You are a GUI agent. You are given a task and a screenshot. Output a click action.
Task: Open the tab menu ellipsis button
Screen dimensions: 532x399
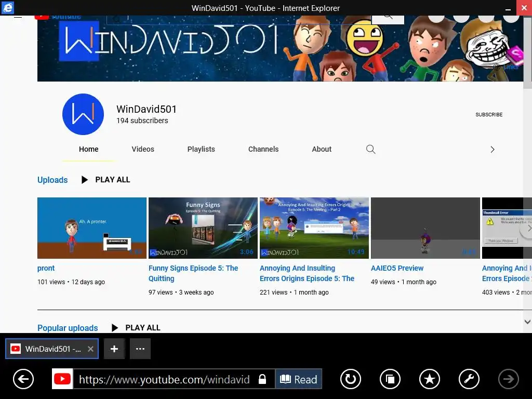pyautogui.click(x=140, y=349)
